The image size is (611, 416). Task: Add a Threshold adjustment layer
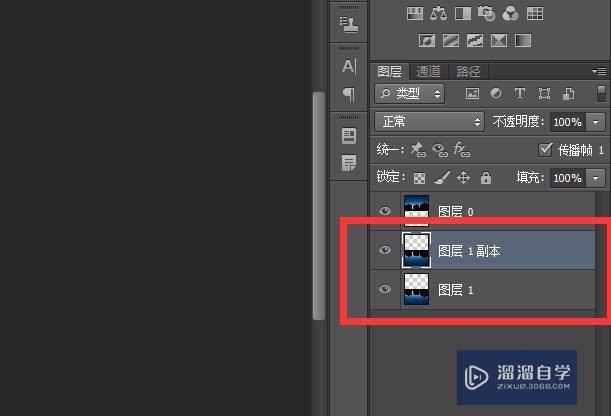pos(475,41)
